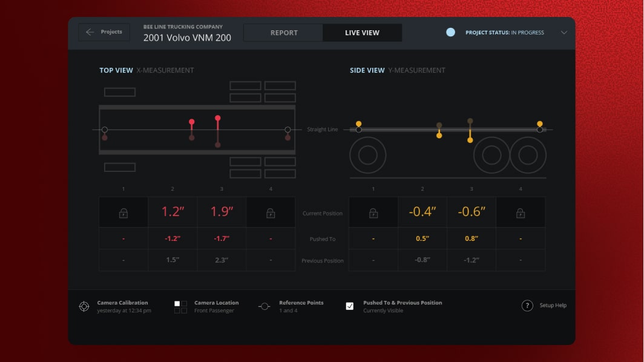644x362 pixels.
Task: Click the top view reference point 4 circle
Action: pos(288,130)
